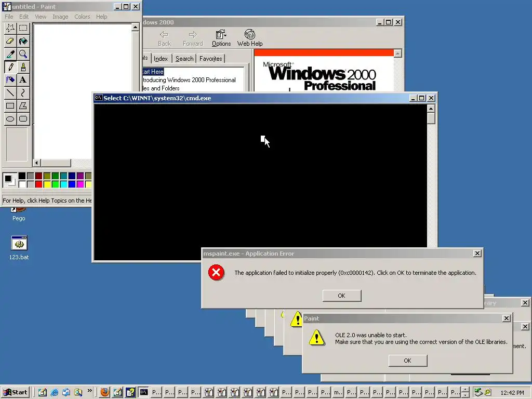The height and width of the screenshot is (399, 532).
Task: Click Paint's vertical scroll up arrow
Action: click(x=135, y=27)
